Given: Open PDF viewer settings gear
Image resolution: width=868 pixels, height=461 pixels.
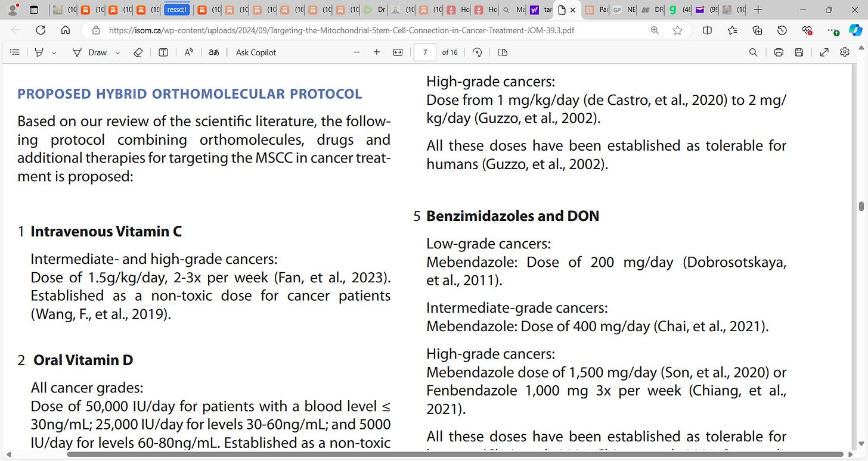Looking at the screenshot, I should click(845, 52).
